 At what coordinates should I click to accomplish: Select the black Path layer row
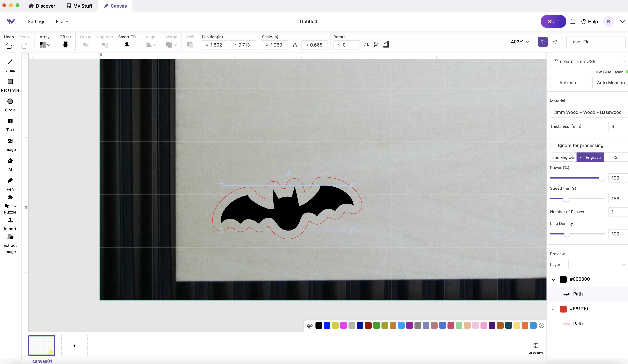[587, 294]
